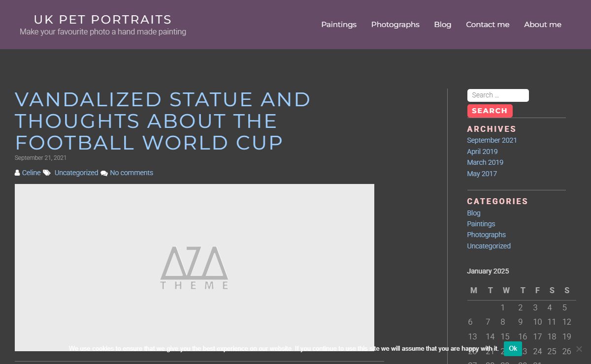Click the red SEARCH button

(490, 111)
